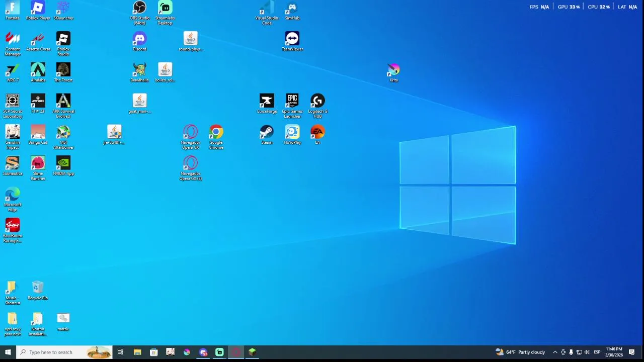Select the Music - Shortcut folder
The height and width of the screenshot is (362, 644).
coord(12,293)
